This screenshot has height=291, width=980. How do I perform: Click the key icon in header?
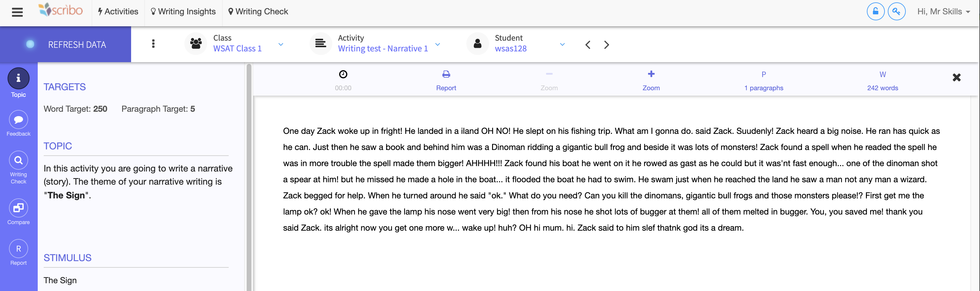896,12
